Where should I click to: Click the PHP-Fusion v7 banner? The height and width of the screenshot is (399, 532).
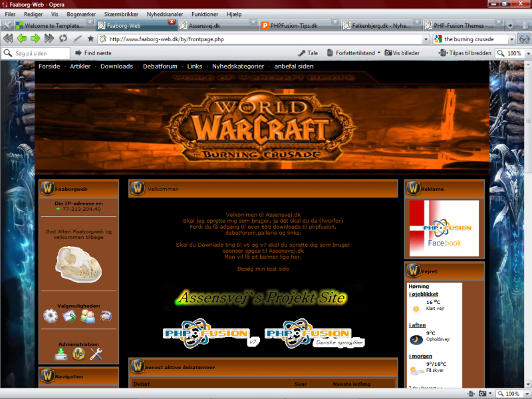tap(211, 334)
